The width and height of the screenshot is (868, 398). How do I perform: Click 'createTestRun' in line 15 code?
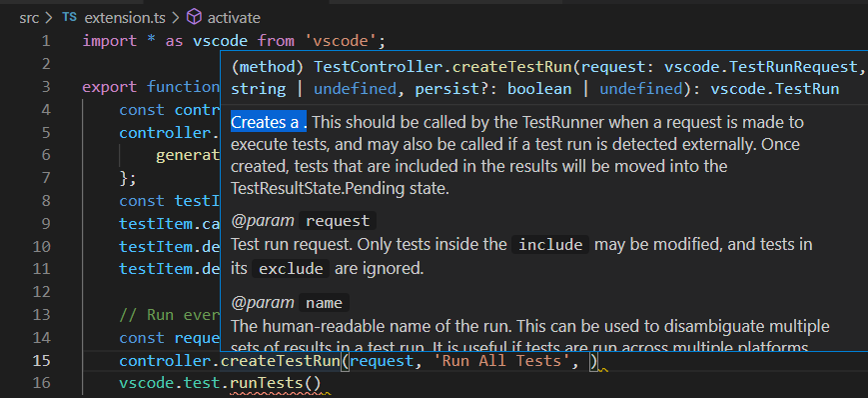(x=280, y=361)
